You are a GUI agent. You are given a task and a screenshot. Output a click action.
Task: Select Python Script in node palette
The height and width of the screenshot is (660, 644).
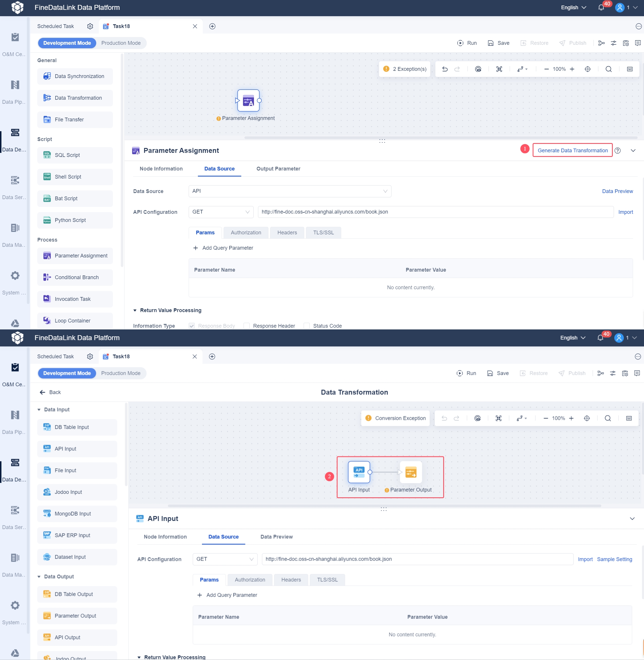pos(75,220)
